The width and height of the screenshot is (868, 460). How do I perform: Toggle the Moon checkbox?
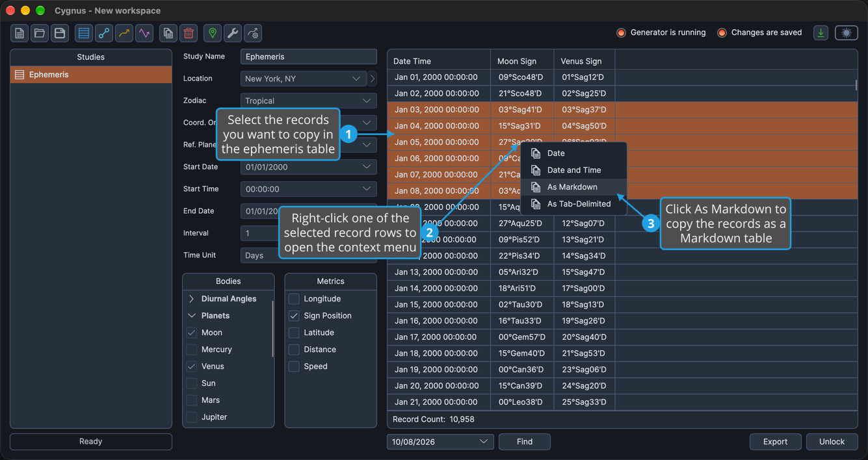(x=192, y=333)
